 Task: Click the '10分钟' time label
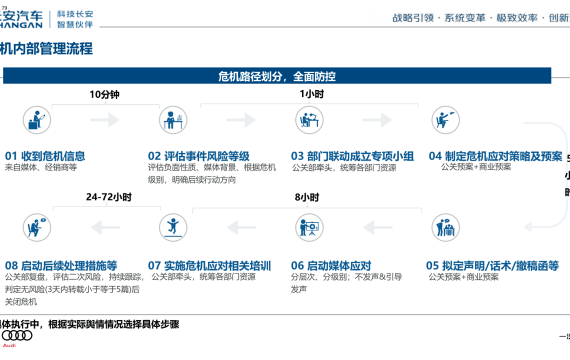coord(104,95)
